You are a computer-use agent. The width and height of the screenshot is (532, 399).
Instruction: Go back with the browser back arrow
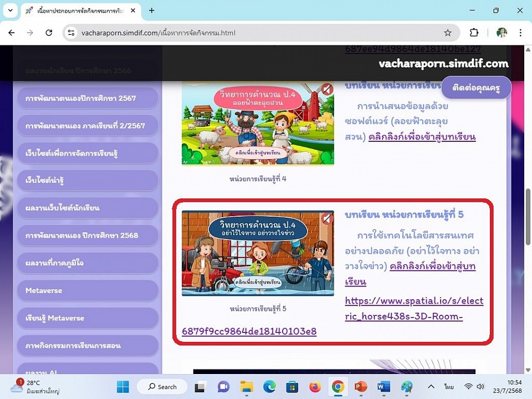tap(12, 33)
